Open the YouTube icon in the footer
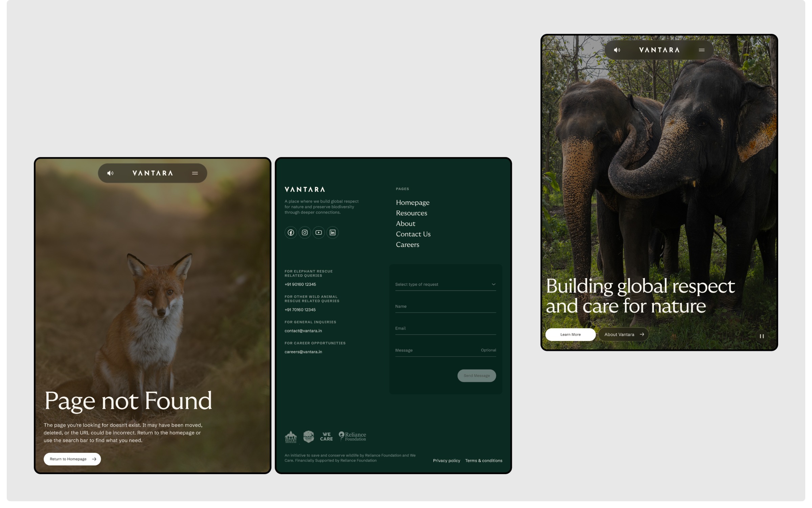Screen dimensions: 812x508 [x=319, y=232]
